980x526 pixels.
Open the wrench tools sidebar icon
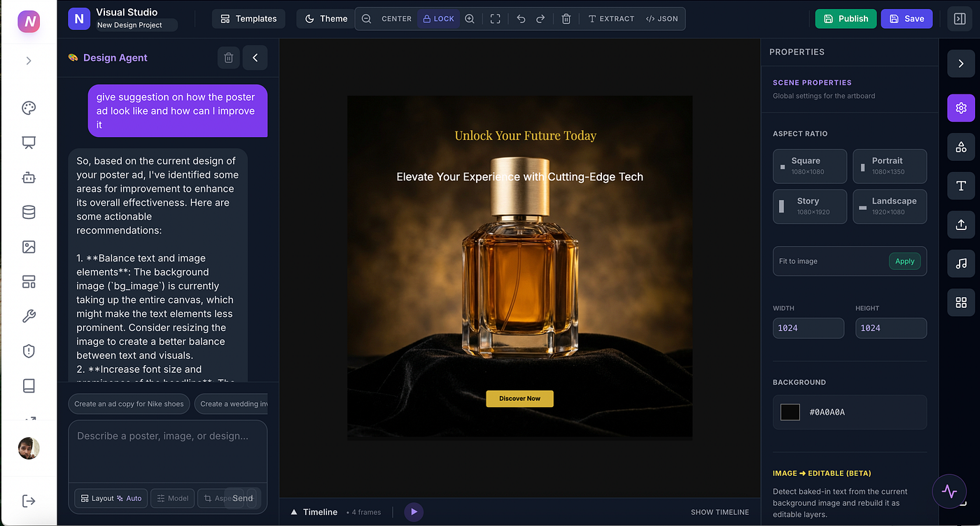(x=29, y=316)
